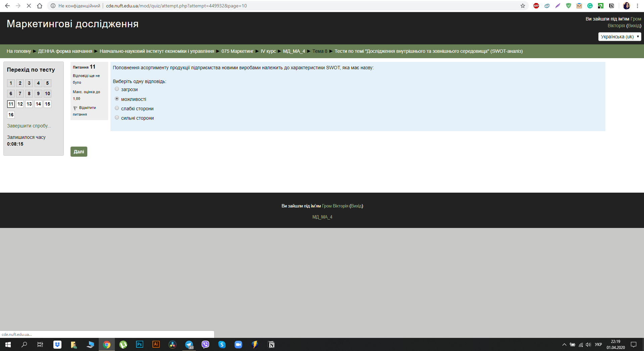Click the browser address bar URL
Viewport: 644px width, 351px height.
point(176,6)
